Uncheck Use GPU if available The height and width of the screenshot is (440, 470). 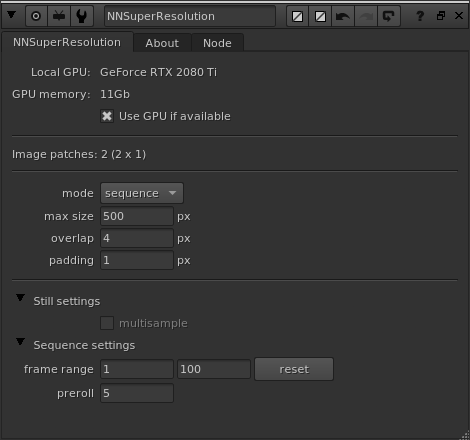tap(107, 116)
